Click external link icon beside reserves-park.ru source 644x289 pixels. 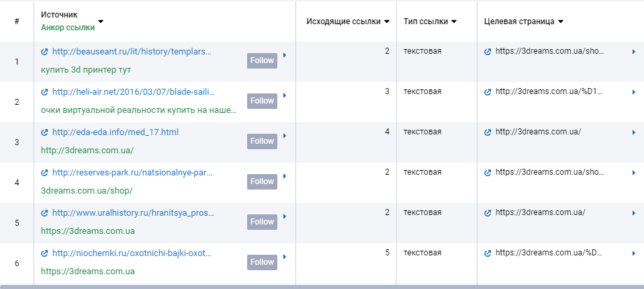[x=44, y=173]
